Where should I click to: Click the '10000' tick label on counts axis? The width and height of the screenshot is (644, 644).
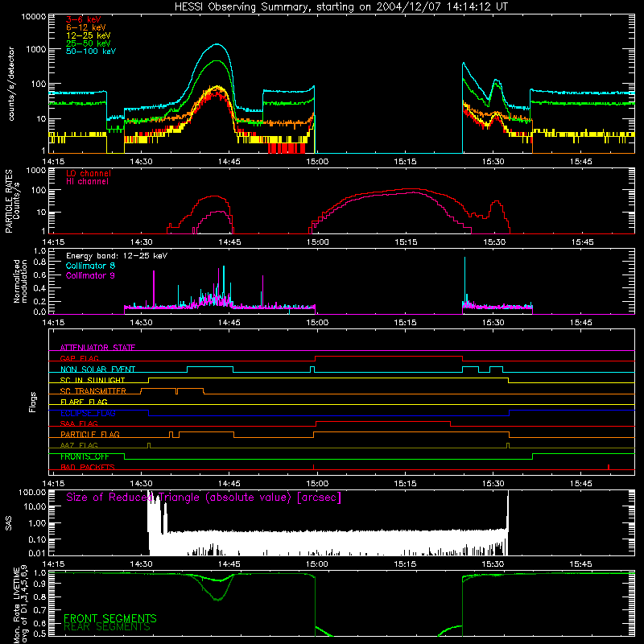[34, 17]
